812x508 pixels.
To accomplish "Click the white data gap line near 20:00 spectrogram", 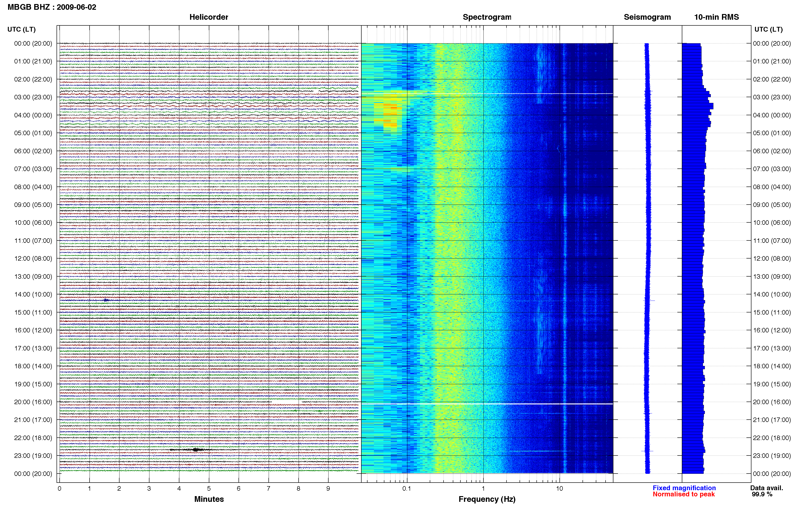I will (x=487, y=404).
